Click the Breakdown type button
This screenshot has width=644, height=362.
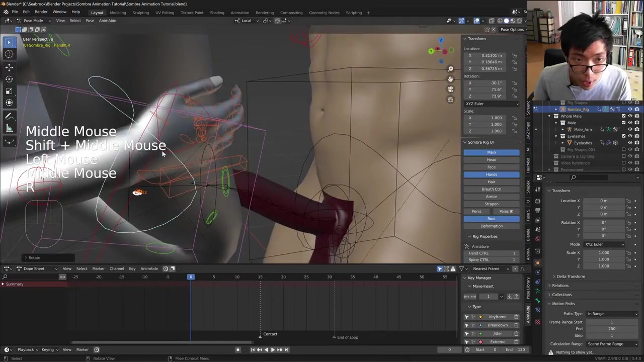coord(497,325)
